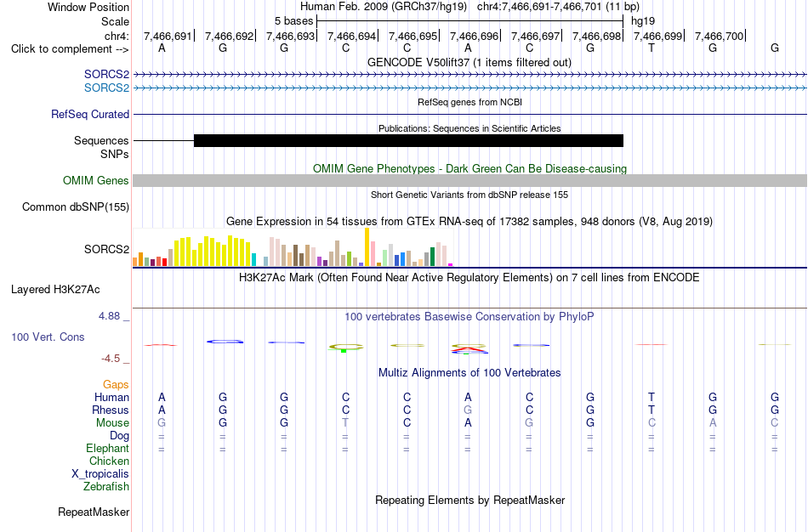
Task: Click the Gaps label in the Multiz track
Action: coord(116,385)
